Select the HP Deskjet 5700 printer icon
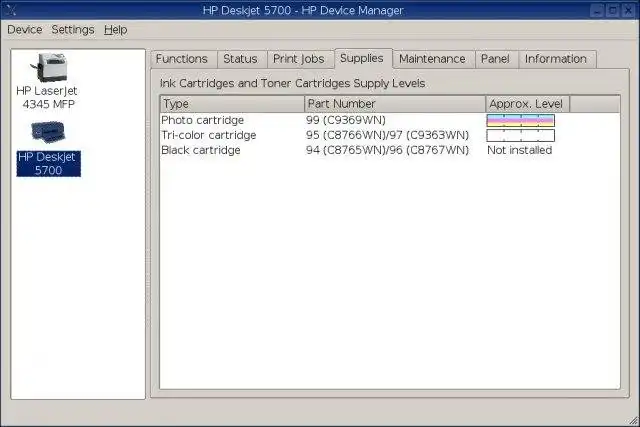Viewport: 640px width, 427px height. (x=48, y=132)
